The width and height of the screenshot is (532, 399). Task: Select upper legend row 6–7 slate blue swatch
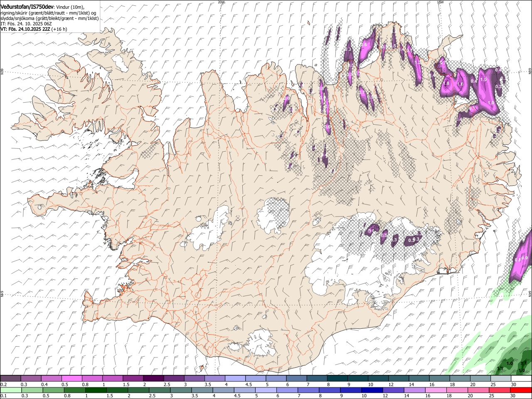click(296, 379)
